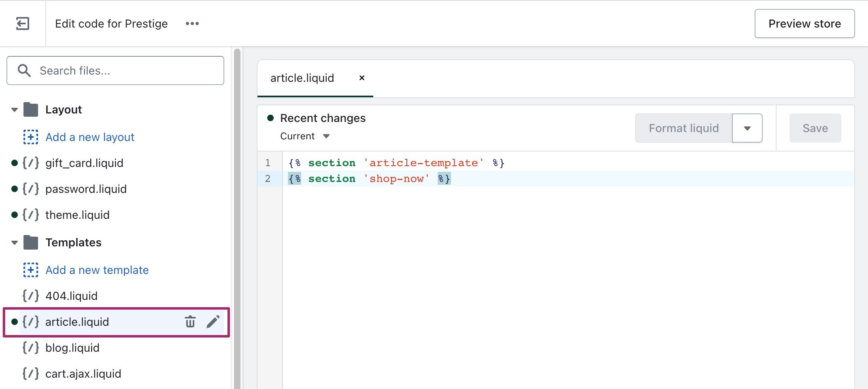Switch to the article.liquid tab
868x389 pixels.
[x=302, y=78]
